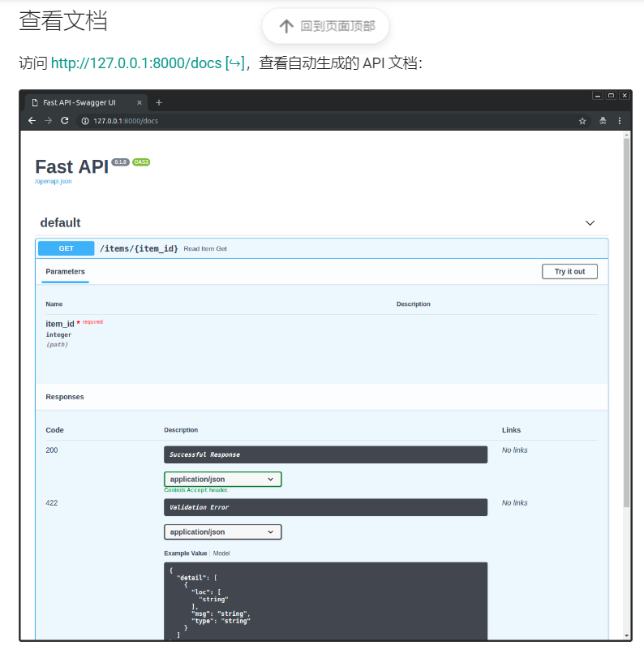644x646 pixels.
Task: Close the Fast API - Swagger UI tab
Action: (140, 102)
